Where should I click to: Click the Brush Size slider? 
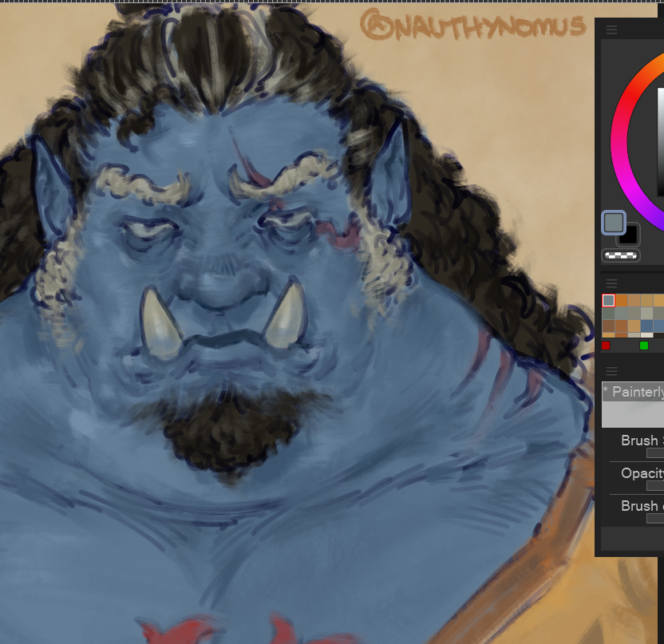coord(654,453)
